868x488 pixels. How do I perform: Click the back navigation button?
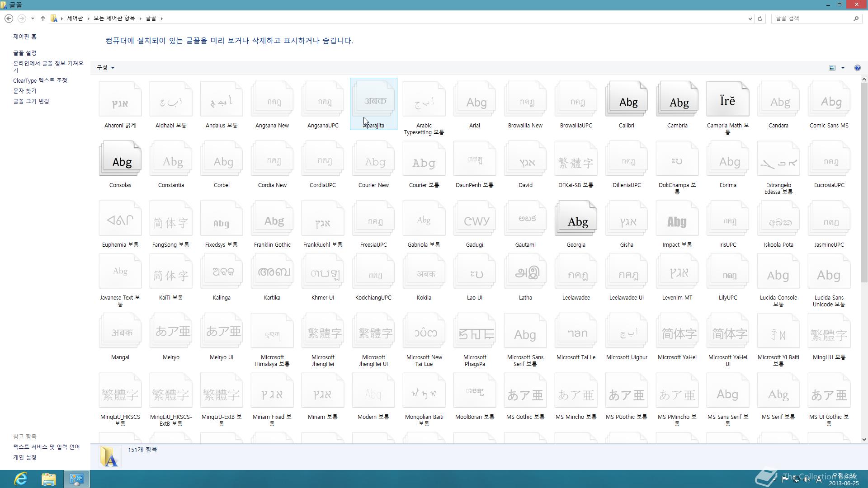[x=9, y=19]
